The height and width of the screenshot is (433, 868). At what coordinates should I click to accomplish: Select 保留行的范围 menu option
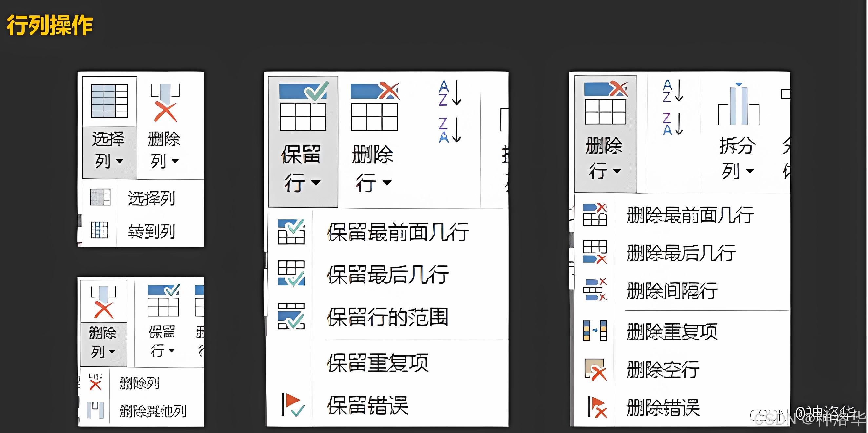(x=387, y=317)
